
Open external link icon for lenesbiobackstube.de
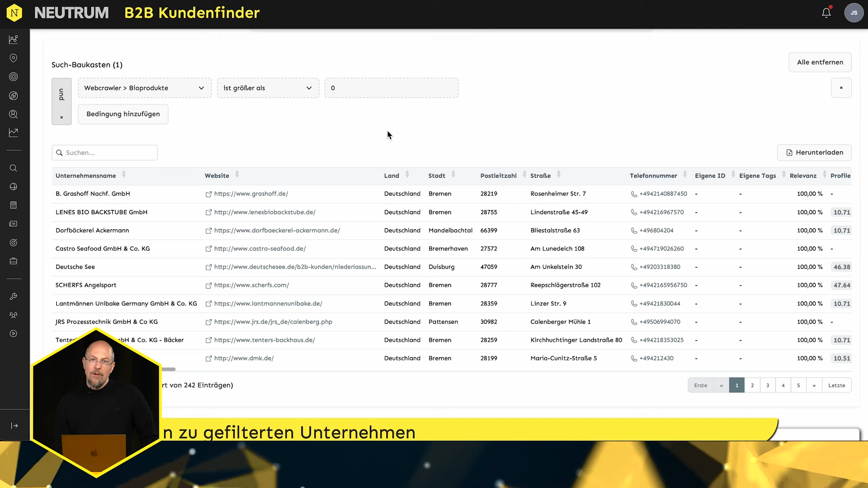pyautogui.click(x=208, y=212)
